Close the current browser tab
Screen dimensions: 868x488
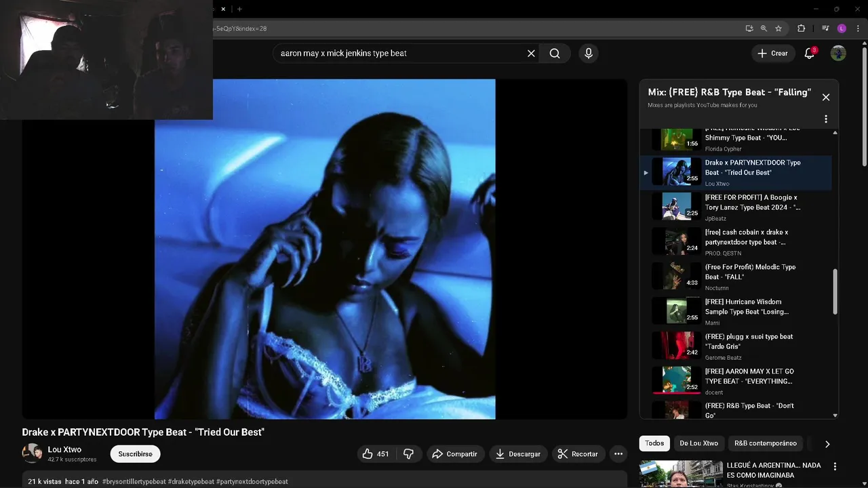(x=224, y=9)
